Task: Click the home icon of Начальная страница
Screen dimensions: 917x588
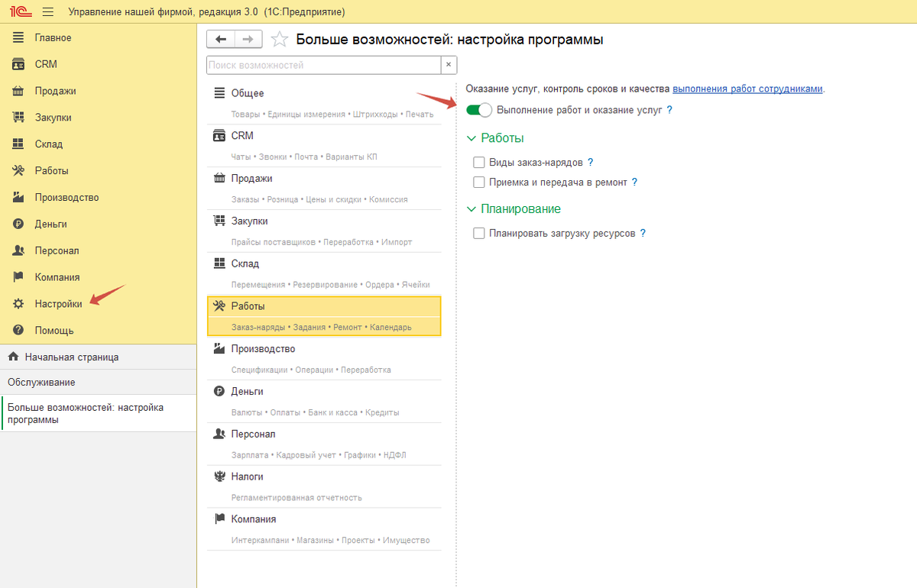Action: pos(13,357)
